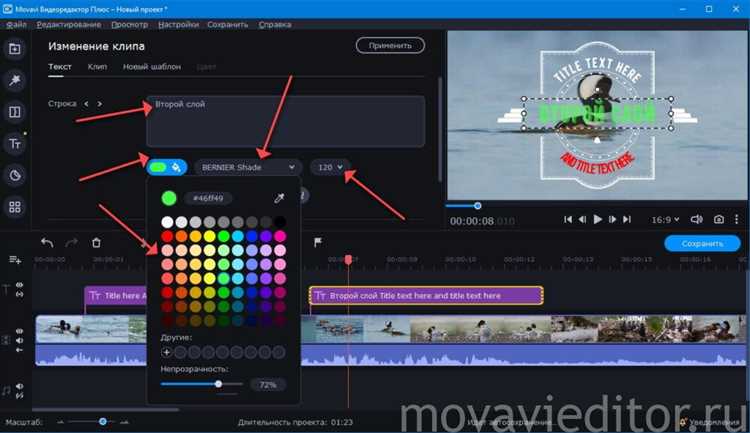The width and height of the screenshot is (750, 433).
Task: Open the Titles (Tт) sidebar panel
Action: point(14,144)
